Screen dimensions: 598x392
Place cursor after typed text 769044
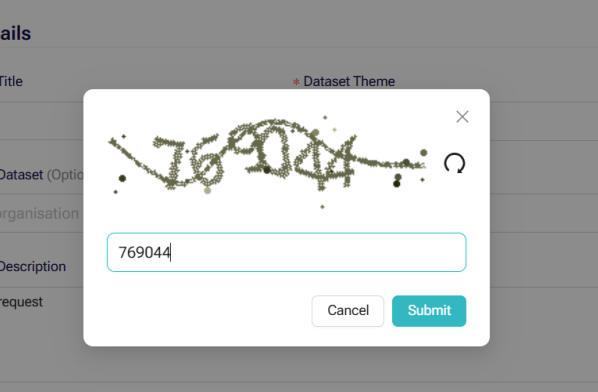(171, 252)
